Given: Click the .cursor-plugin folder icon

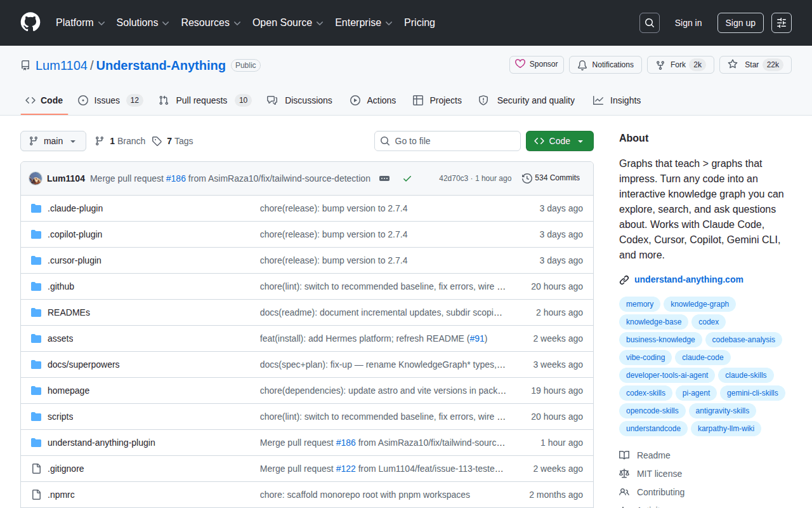Looking at the screenshot, I should coord(36,260).
